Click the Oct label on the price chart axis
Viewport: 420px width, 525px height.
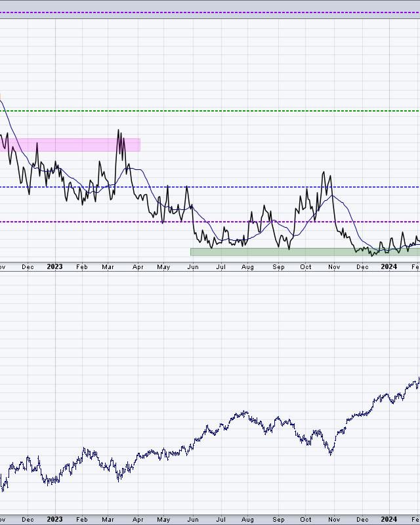[306, 519]
